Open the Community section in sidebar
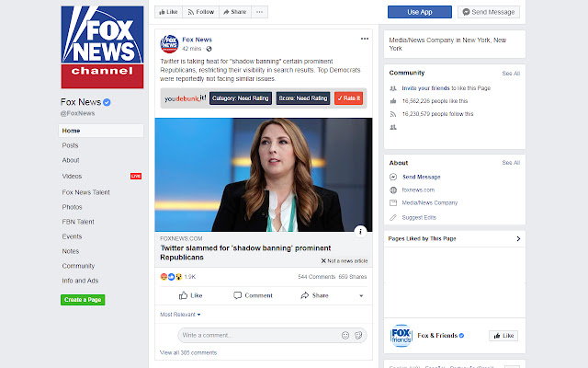This screenshot has width=588, height=368. 78,266
